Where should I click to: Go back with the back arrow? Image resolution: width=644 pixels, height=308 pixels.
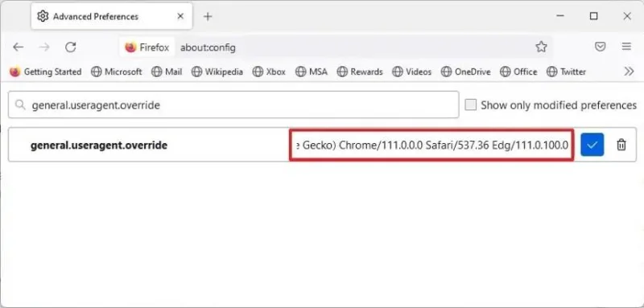coord(18,47)
